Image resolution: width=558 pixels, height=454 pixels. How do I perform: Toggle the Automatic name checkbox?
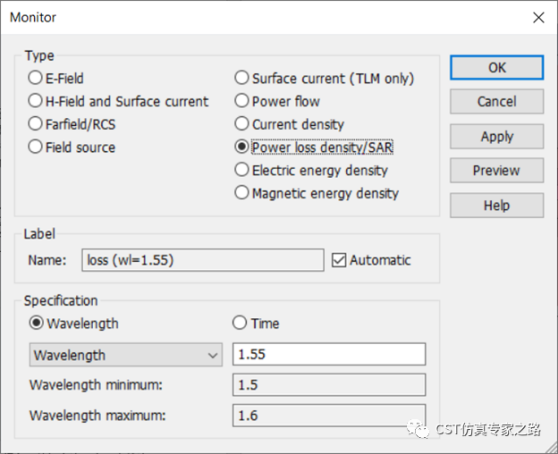click(339, 260)
